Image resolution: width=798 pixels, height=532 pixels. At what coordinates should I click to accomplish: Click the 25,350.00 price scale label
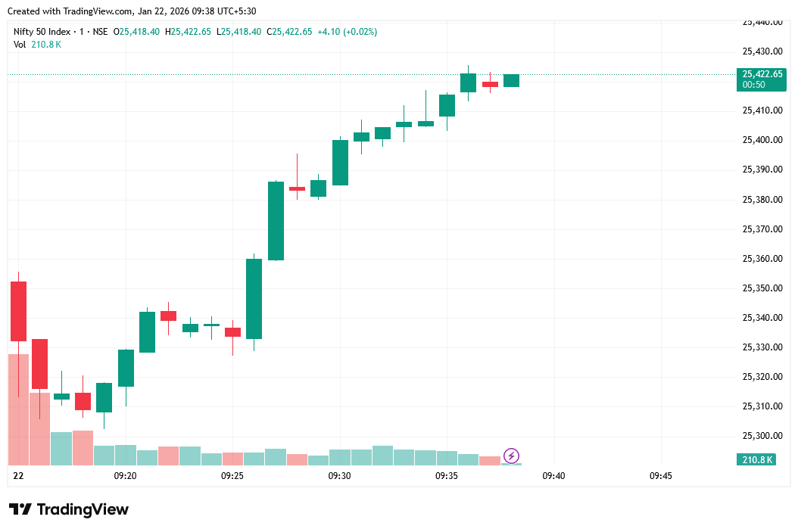pyautogui.click(x=762, y=288)
